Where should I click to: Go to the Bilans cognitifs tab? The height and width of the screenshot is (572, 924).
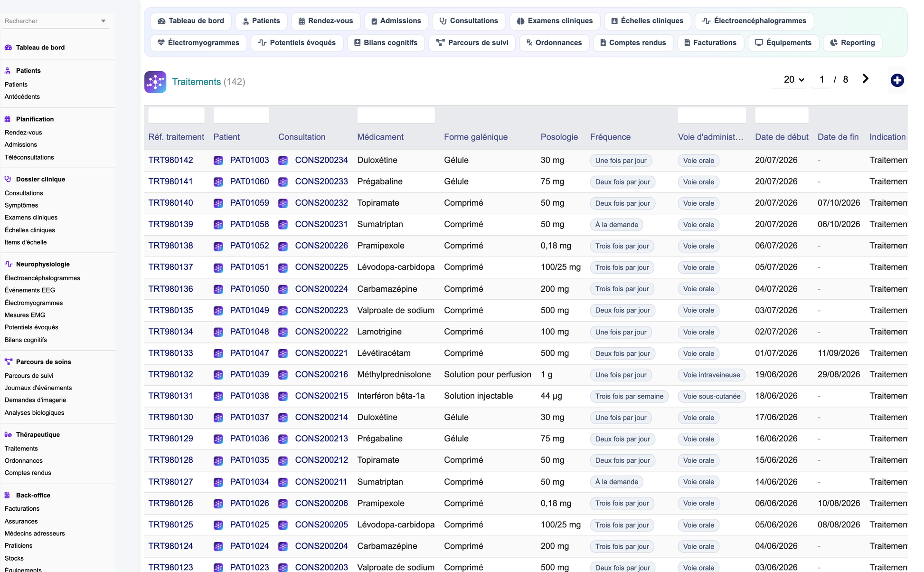(386, 43)
